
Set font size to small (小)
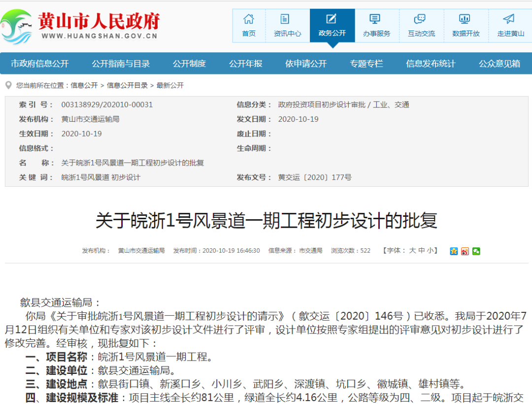point(430,250)
